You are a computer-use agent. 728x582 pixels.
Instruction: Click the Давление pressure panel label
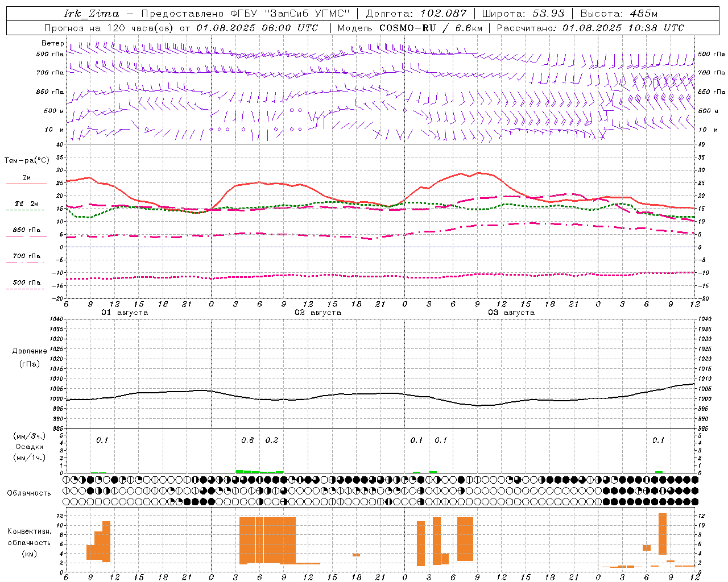pos(30,351)
